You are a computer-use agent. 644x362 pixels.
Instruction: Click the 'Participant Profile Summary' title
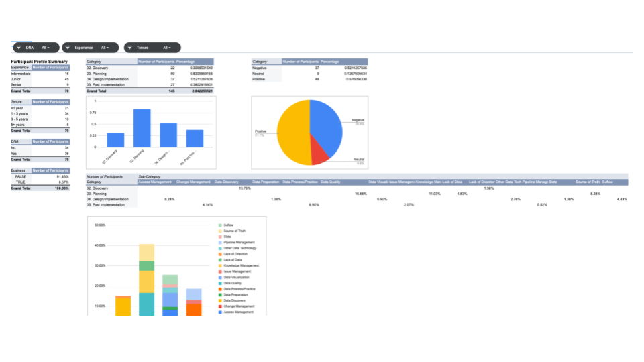pyautogui.click(x=39, y=62)
